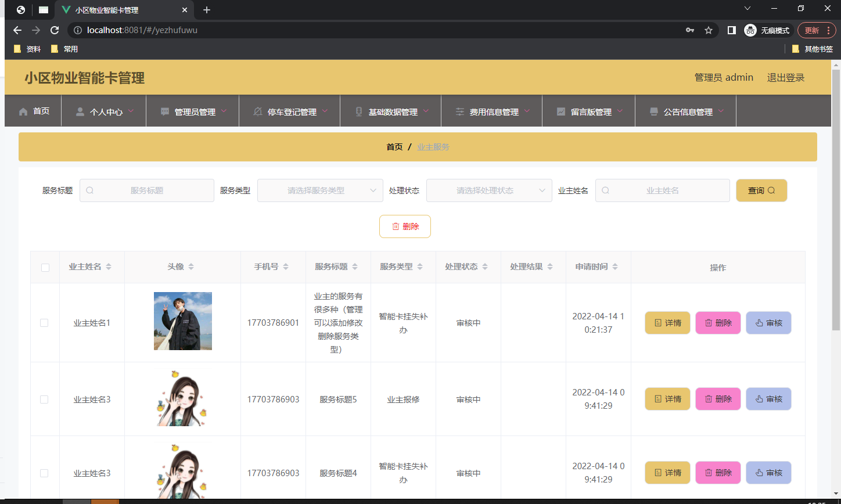Click the page vertical scrollbar
Viewport: 841px width, 504px height.
click(x=836, y=200)
